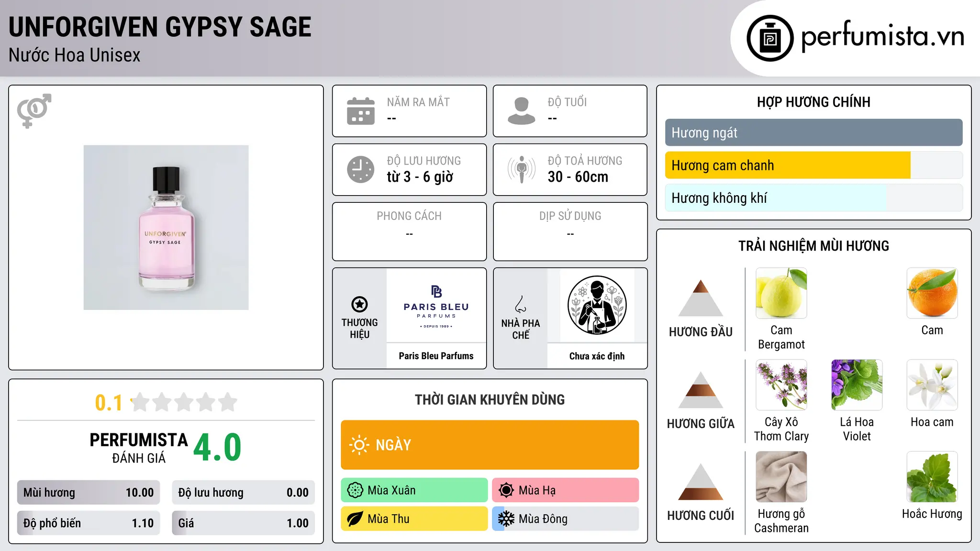Click the Nước Hoa Unisex subtitle
980x551 pixels.
pyautogui.click(x=75, y=55)
